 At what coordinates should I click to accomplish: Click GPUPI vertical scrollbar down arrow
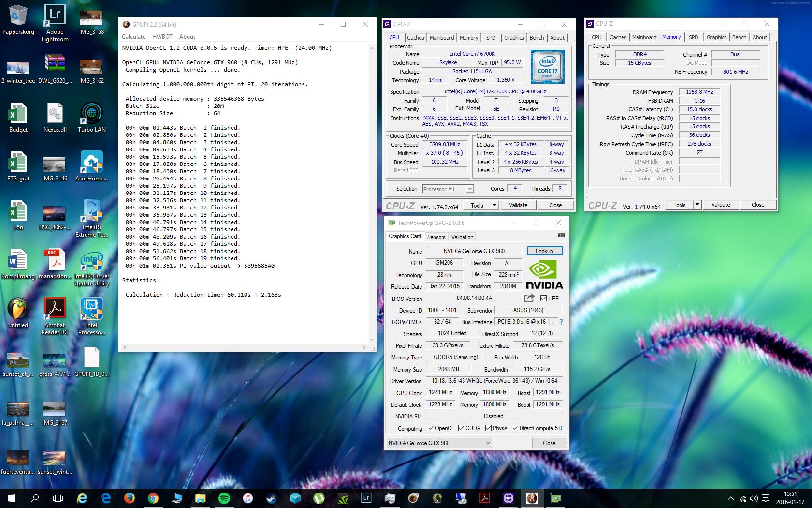372,339
